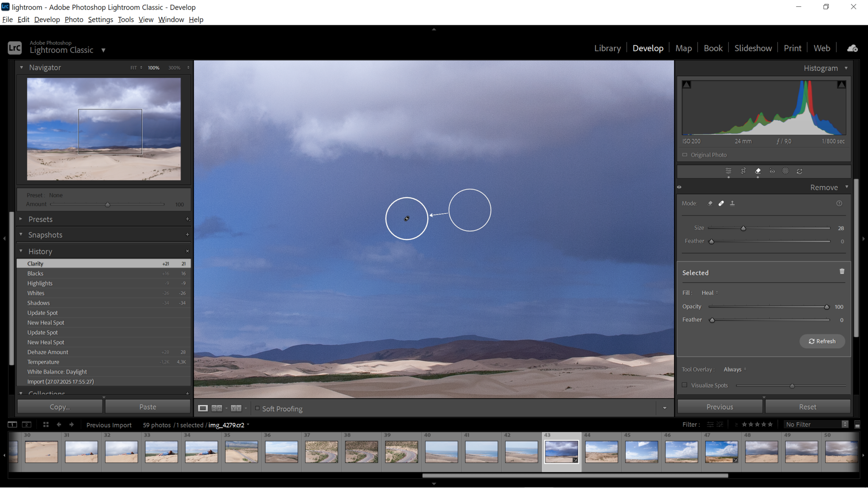Image resolution: width=868 pixels, height=488 pixels.
Task: Click the cloud sync status icon
Action: pyautogui.click(x=852, y=48)
